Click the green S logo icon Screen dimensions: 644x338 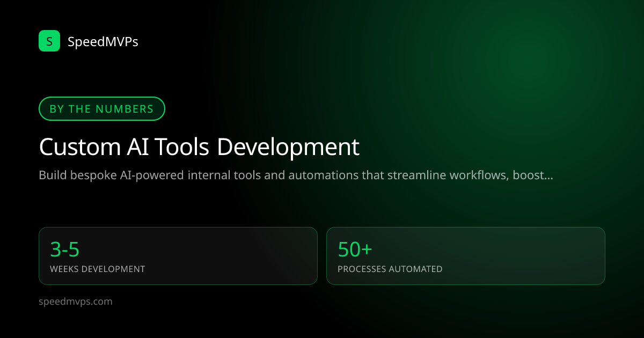[x=49, y=41]
